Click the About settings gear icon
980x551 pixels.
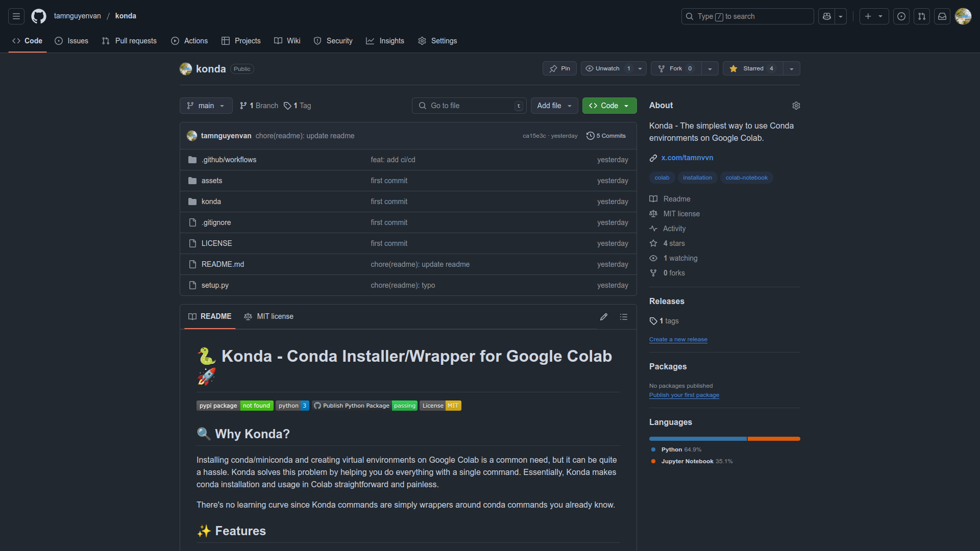tap(796, 106)
